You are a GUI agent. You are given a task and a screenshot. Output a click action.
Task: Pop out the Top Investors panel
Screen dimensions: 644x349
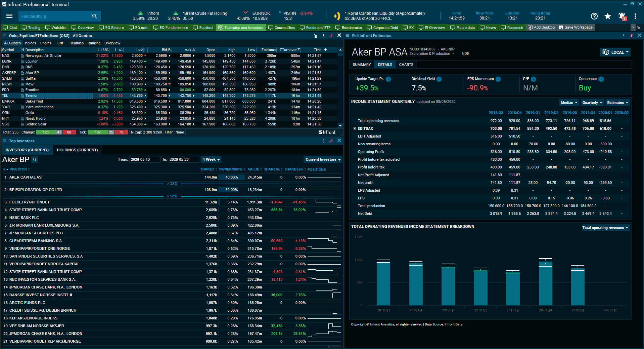point(331,141)
